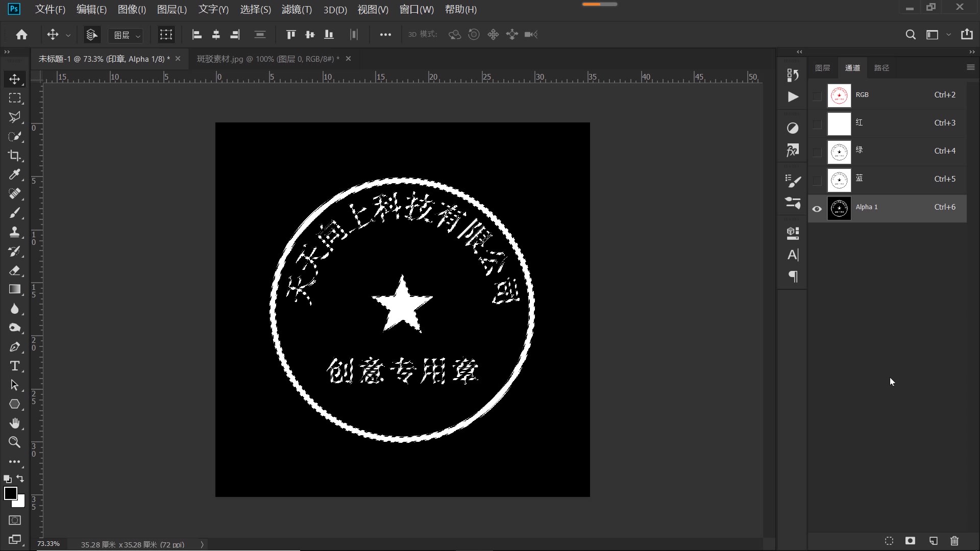Select the Pen tool
Screen dimensions: 980x551
[15, 347]
